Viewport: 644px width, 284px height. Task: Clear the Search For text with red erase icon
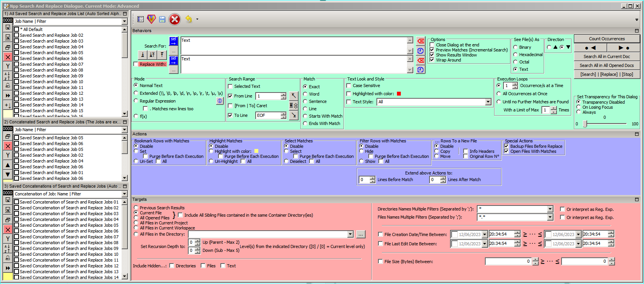click(x=421, y=41)
